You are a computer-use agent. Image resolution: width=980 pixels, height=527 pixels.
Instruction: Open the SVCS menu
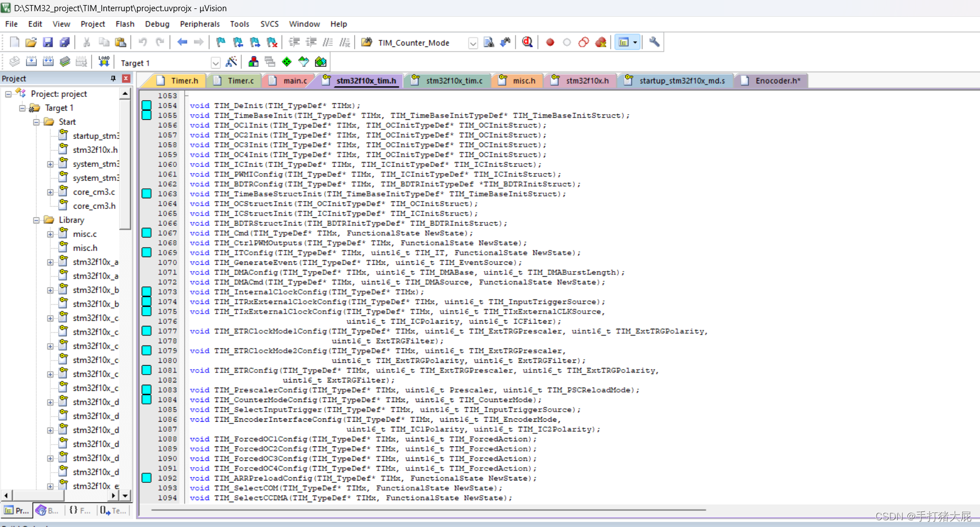pos(269,24)
